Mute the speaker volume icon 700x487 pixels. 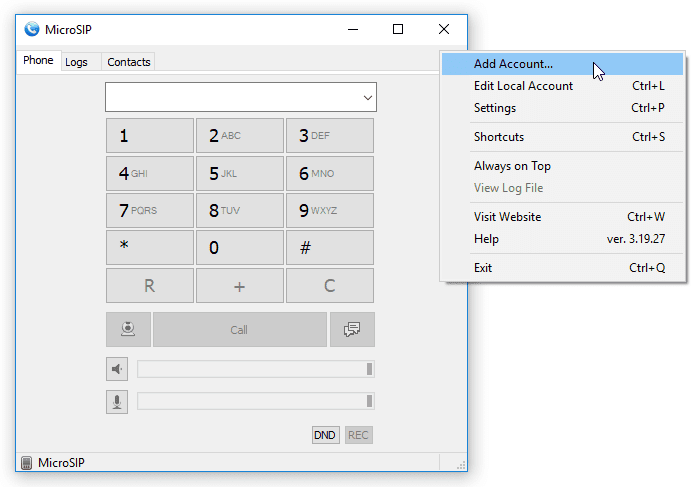[x=117, y=369]
